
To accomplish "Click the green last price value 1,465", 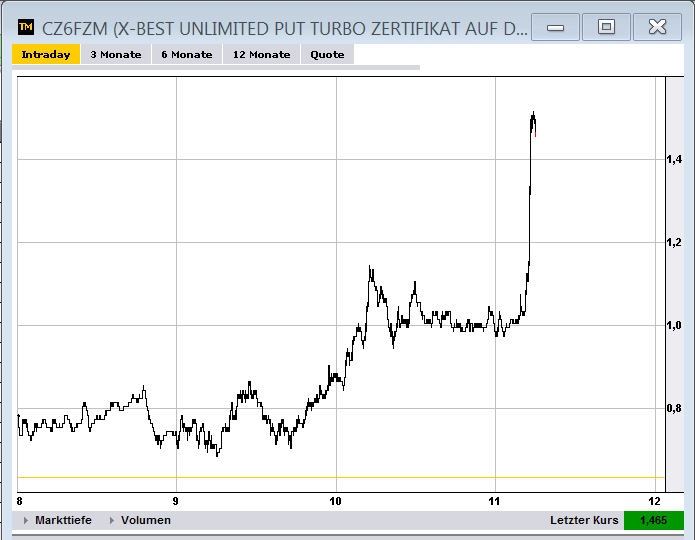I will coord(653,520).
